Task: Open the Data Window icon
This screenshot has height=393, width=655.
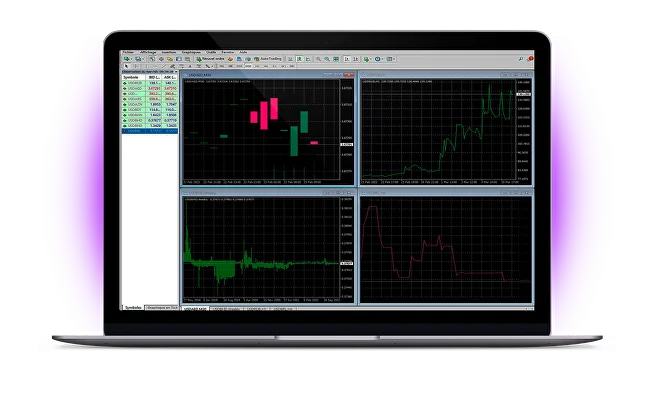Action: pos(161,59)
